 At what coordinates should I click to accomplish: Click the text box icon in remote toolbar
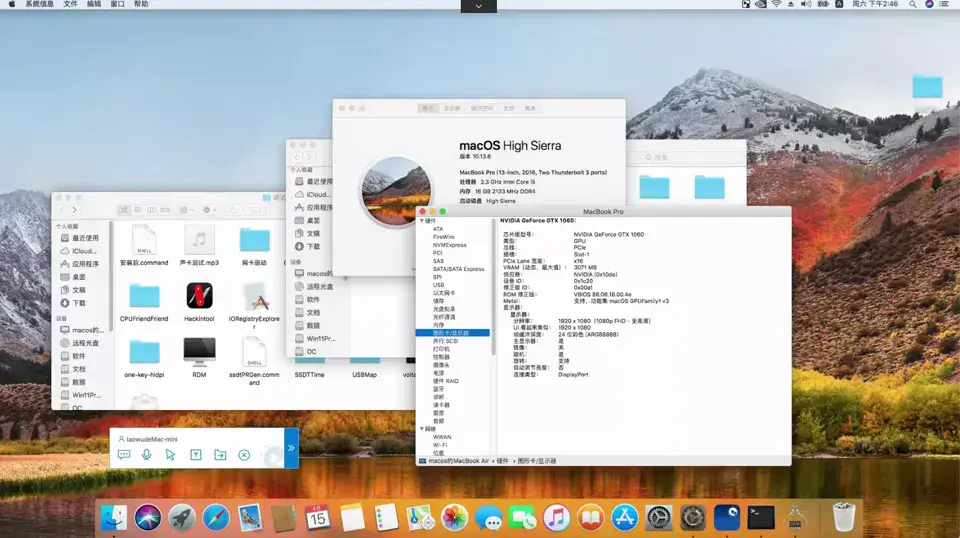click(x=195, y=455)
